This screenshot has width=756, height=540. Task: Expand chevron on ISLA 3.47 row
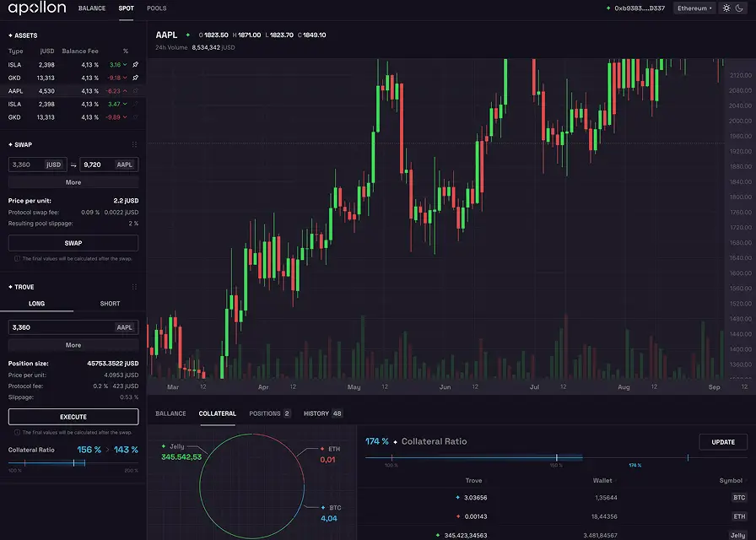tap(125, 104)
